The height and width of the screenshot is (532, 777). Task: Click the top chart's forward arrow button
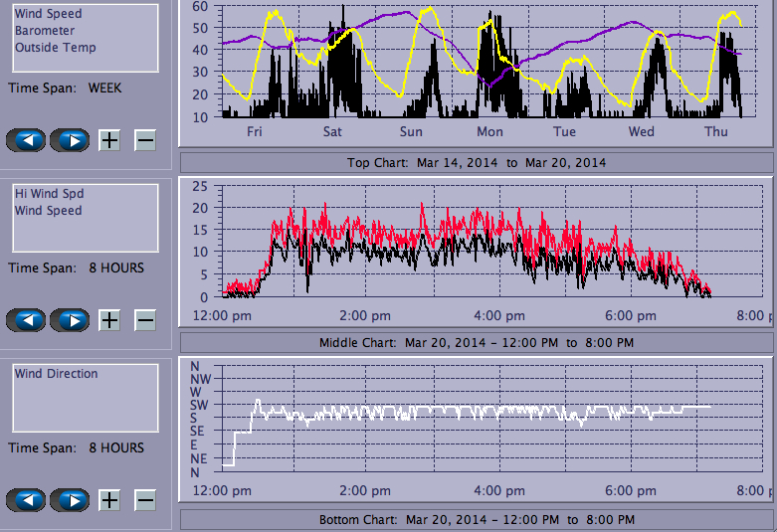click(x=70, y=140)
